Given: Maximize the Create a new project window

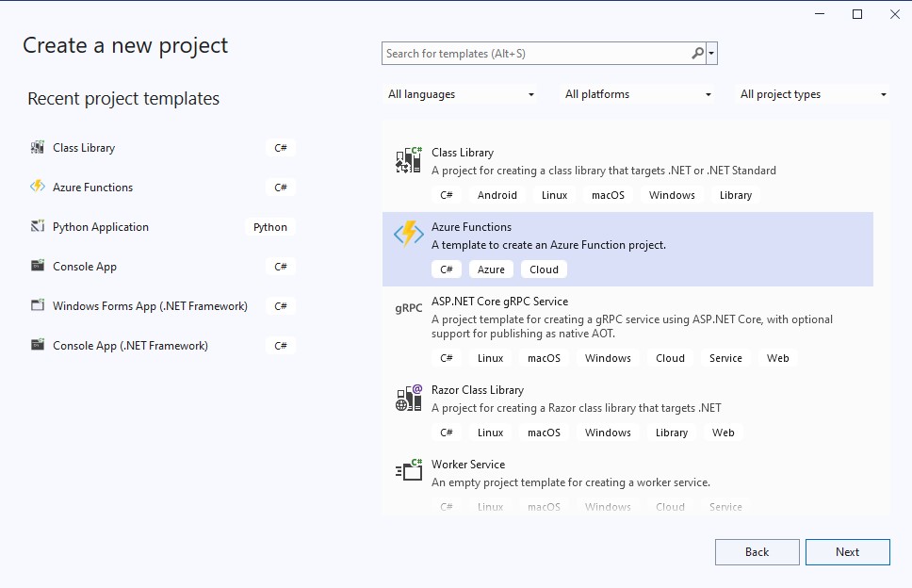Looking at the screenshot, I should (856, 14).
